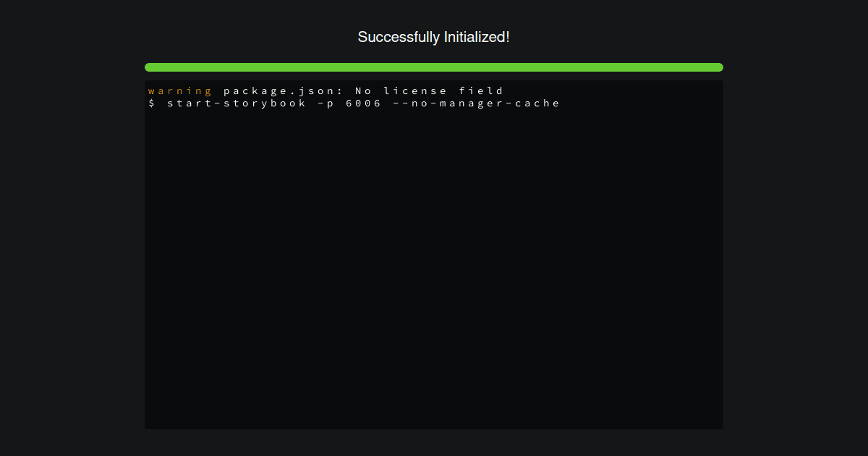This screenshot has width=868, height=456.
Task: Click the green progress bar
Action: 434,67
